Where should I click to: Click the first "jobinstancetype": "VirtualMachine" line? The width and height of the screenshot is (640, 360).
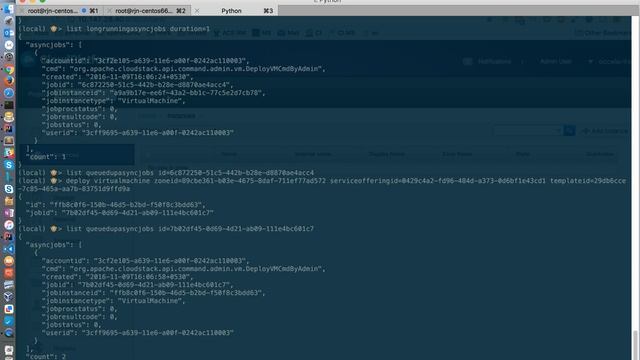113,101
